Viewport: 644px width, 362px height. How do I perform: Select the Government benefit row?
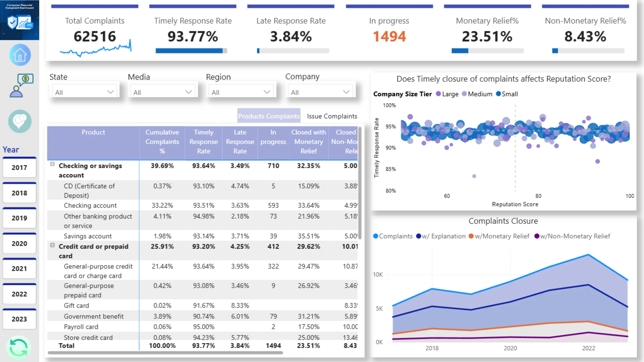[203, 316]
